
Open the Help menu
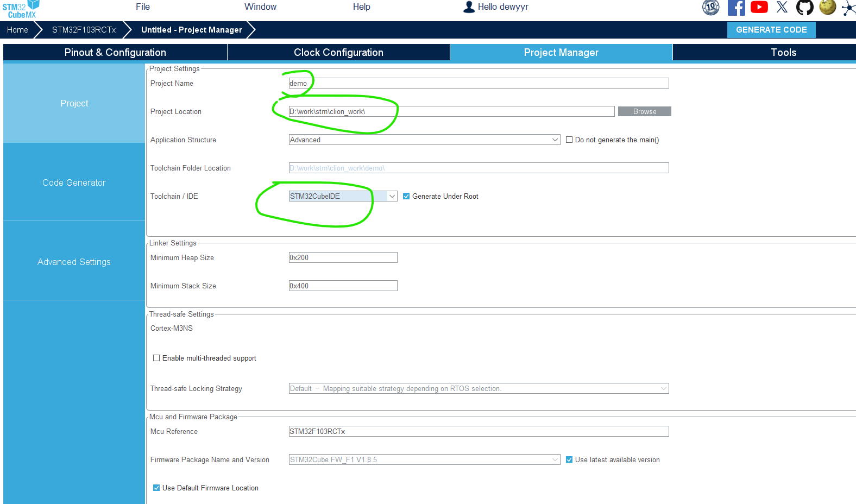[x=362, y=7]
